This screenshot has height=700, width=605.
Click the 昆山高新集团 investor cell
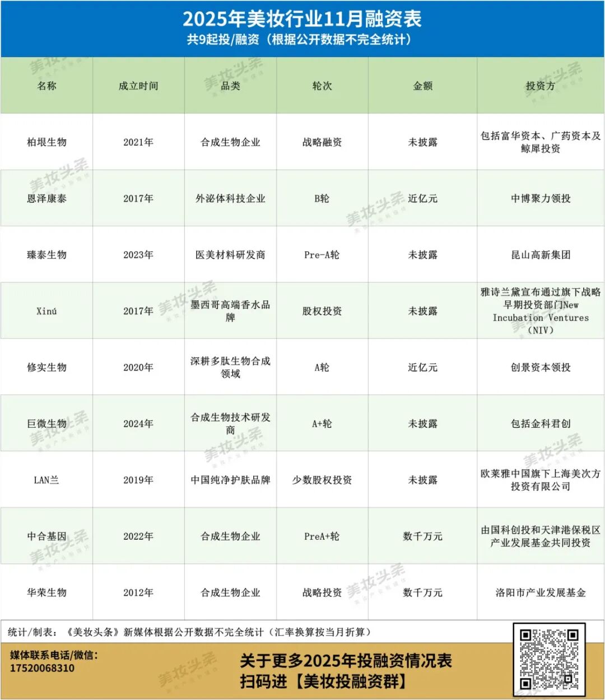[540, 255]
